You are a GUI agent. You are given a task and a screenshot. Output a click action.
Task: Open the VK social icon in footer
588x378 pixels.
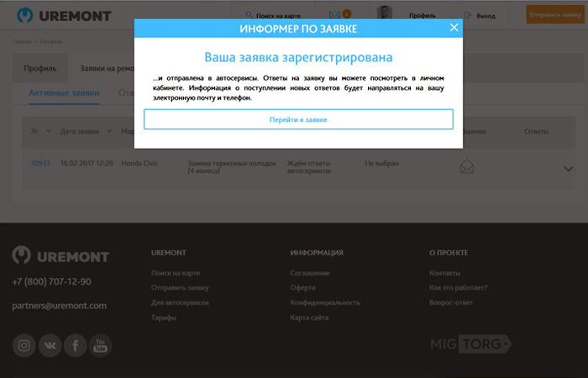click(x=50, y=345)
